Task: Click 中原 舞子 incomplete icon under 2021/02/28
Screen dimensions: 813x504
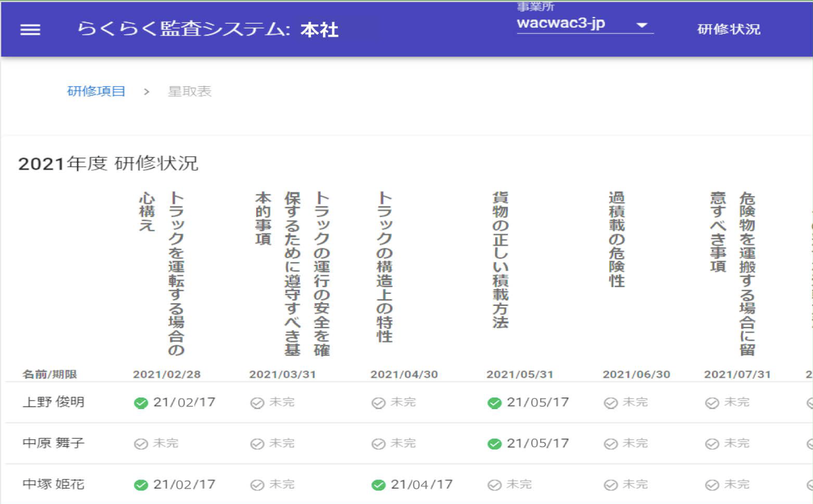Action: click(141, 444)
